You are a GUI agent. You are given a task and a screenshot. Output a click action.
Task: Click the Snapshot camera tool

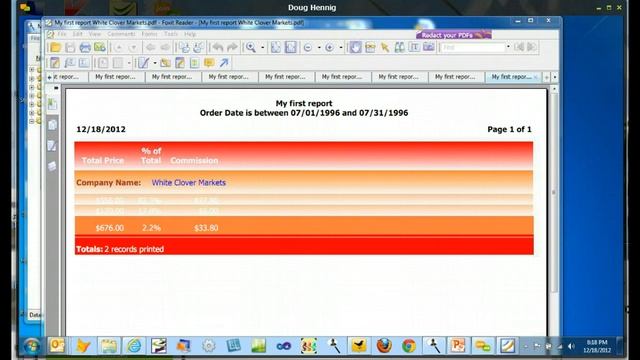[429, 47]
